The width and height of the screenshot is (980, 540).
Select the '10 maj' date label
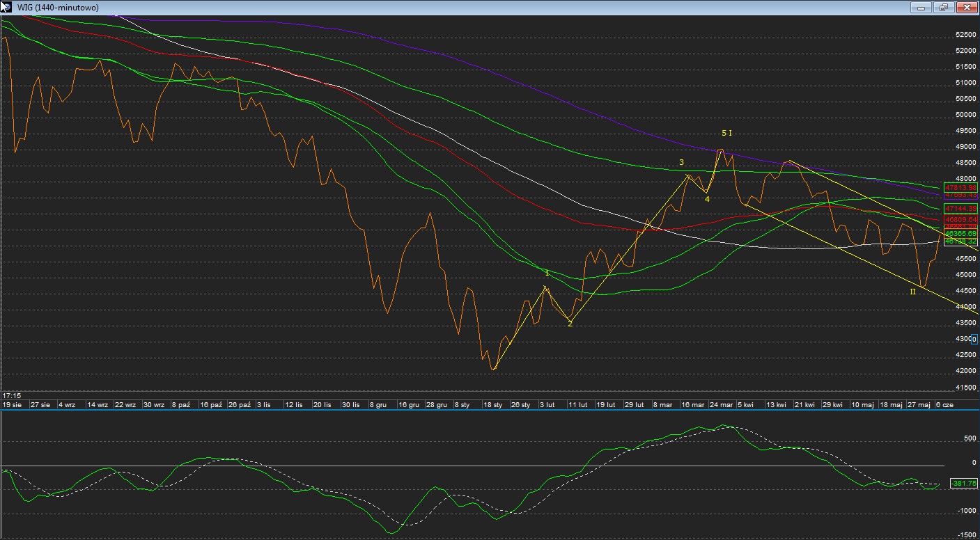coord(862,404)
